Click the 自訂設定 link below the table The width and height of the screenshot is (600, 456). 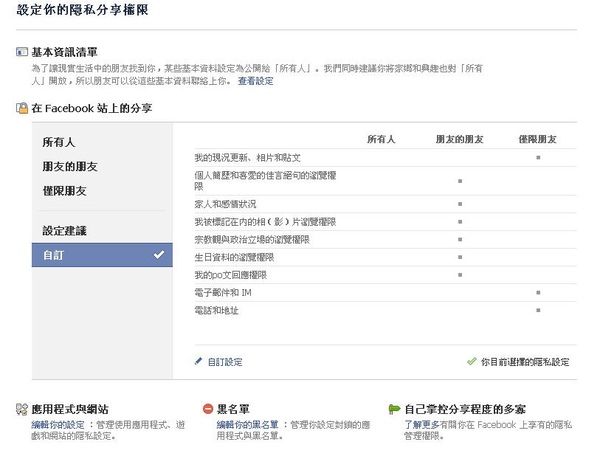pos(225,362)
